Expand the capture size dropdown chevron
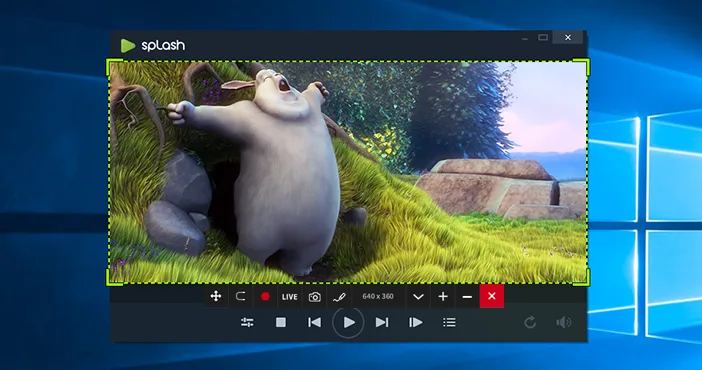Screen dimensions: 702x370 (418, 297)
